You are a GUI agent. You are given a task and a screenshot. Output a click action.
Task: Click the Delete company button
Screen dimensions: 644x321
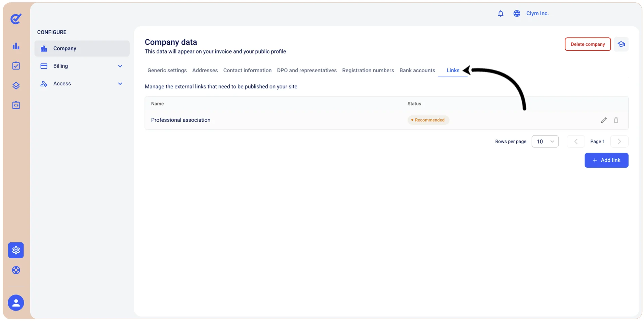click(x=588, y=44)
